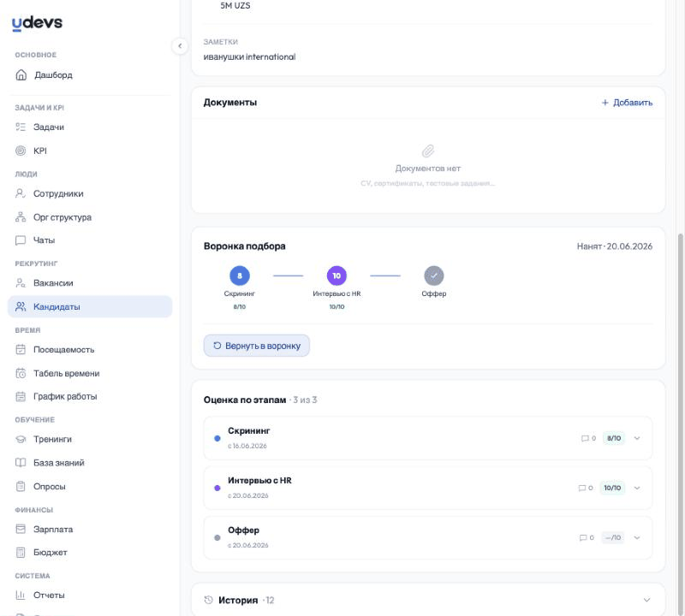Click the Отчеты bar chart icon
This screenshot has height=616, width=685.
pyautogui.click(x=21, y=595)
